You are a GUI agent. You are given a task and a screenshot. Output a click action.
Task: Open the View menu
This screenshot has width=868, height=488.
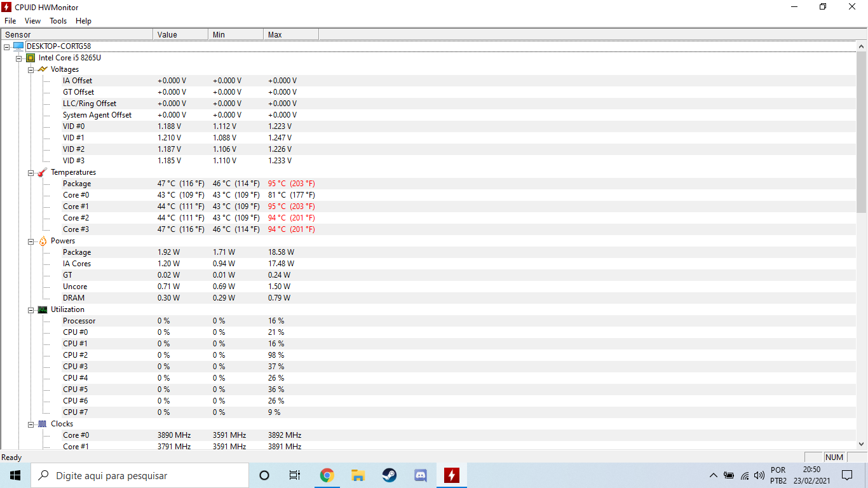click(32, 21)
